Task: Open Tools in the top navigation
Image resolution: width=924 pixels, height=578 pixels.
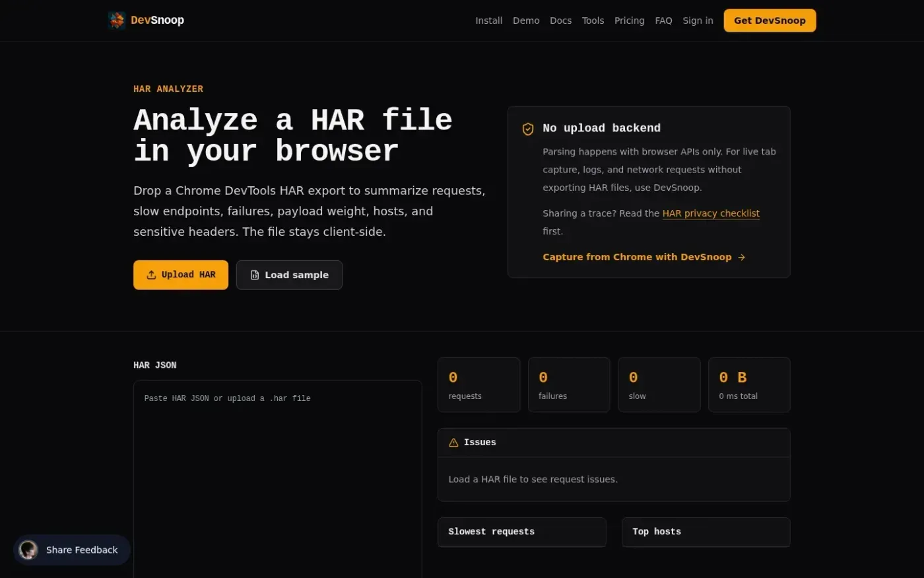Action: tap(593, 20)
